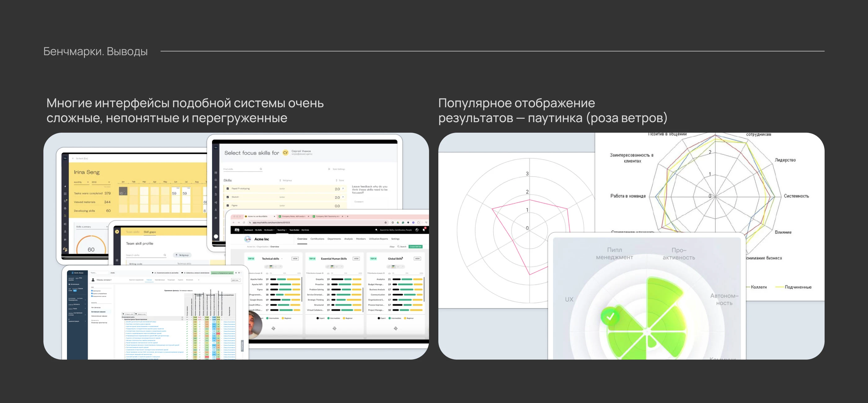
Task: Click the notifications icon with red badge
Action: pos(424,229)
